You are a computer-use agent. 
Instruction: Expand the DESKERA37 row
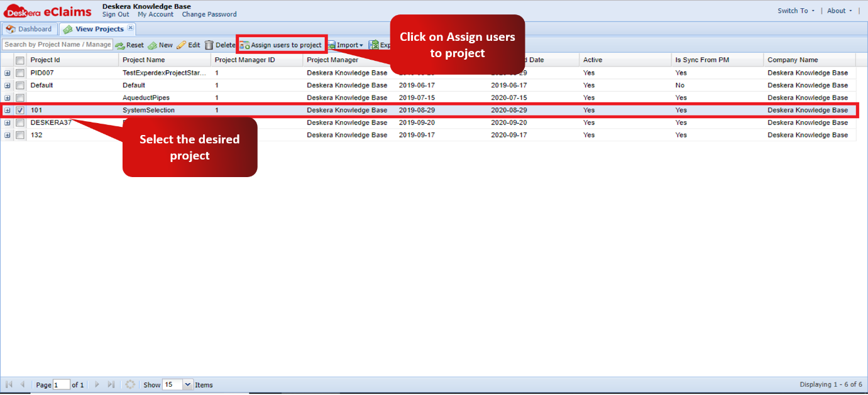(8, 123)
